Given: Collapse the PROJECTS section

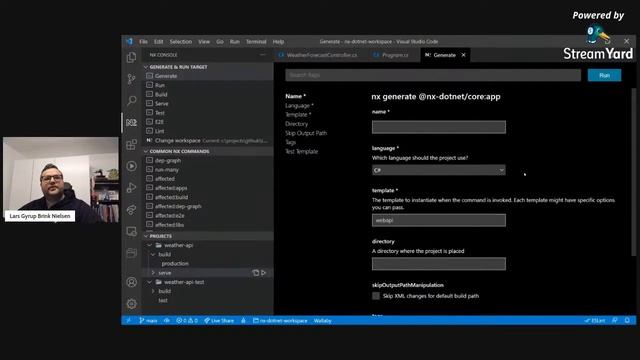Looking at the screenshot, I should (x=208, y=236).
